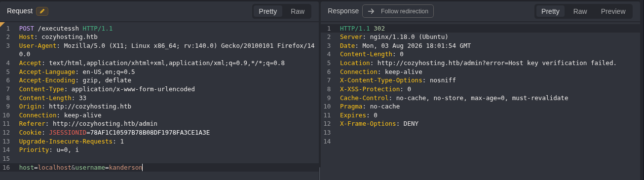
Task: Click the Origin header line
Action: [x=75, y=107]
